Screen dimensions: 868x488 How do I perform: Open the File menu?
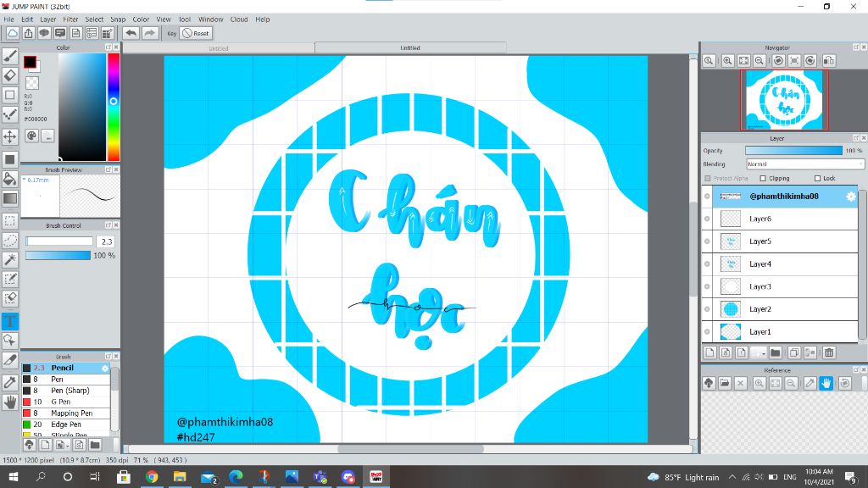click(x=8, y=19)
